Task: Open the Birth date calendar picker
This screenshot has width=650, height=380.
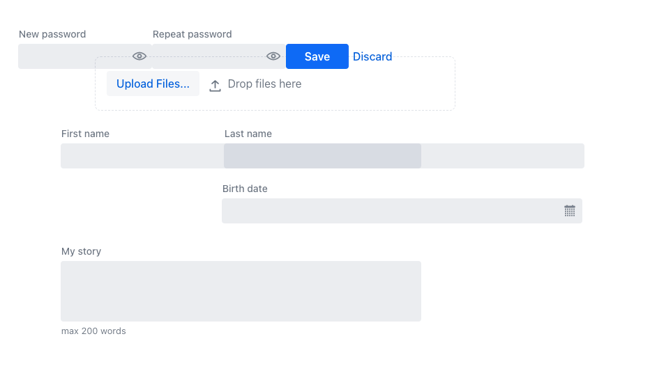Action: point(570,211)
